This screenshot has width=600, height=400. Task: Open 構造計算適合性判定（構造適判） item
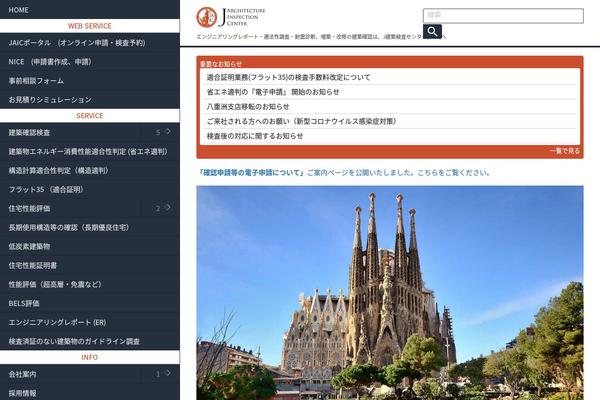click(90, 170)
